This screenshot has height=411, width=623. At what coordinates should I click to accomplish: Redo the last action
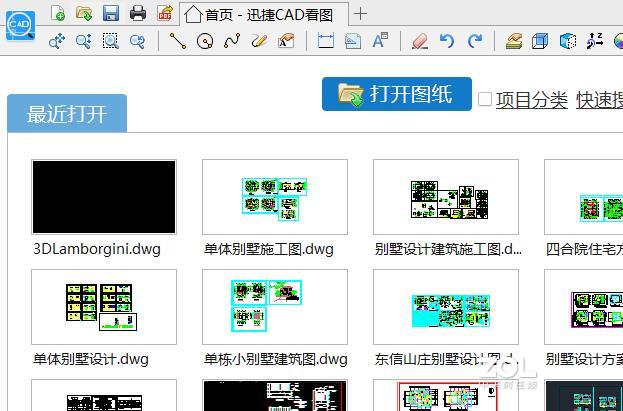475,41
